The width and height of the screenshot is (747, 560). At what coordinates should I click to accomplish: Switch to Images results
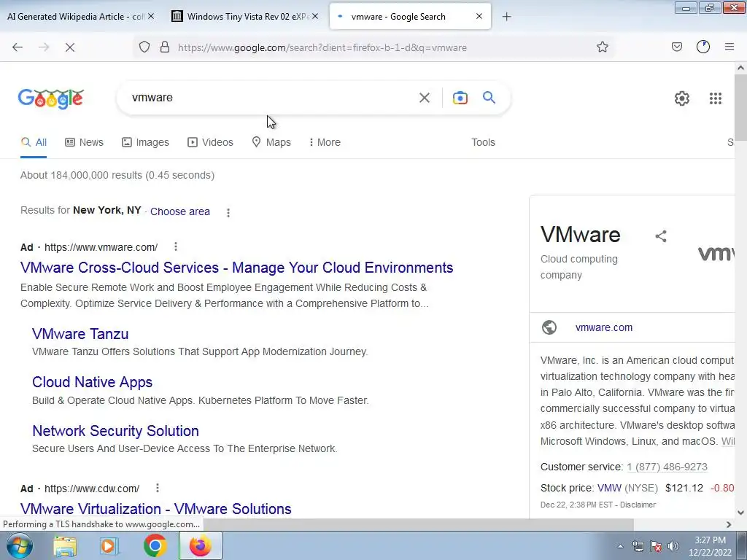coord(145,142)
